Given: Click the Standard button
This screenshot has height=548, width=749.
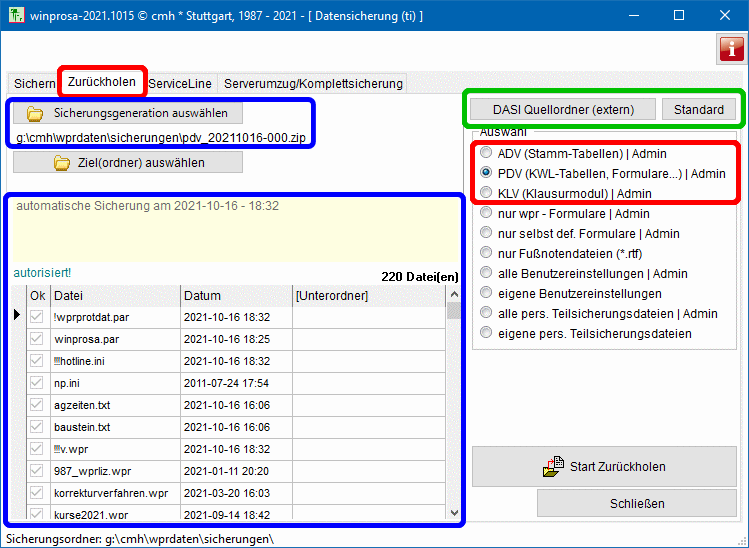Looking at the screenshot, I should pos(698,109).
